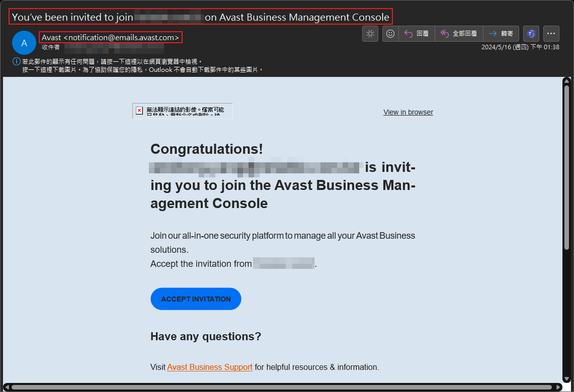Click the info bar line to download pictures
The width and height of the screenshot is (574, 392).
pos(142,69)
